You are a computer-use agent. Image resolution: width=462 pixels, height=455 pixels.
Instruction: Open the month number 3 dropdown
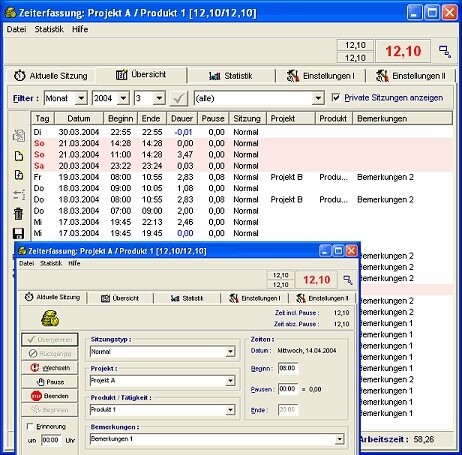(x=159, y=98)
